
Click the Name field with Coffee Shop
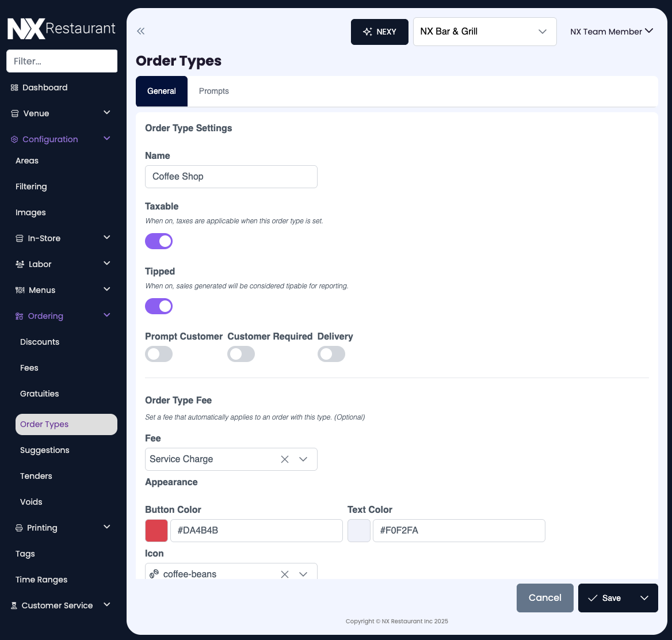(x=231, y=177)
